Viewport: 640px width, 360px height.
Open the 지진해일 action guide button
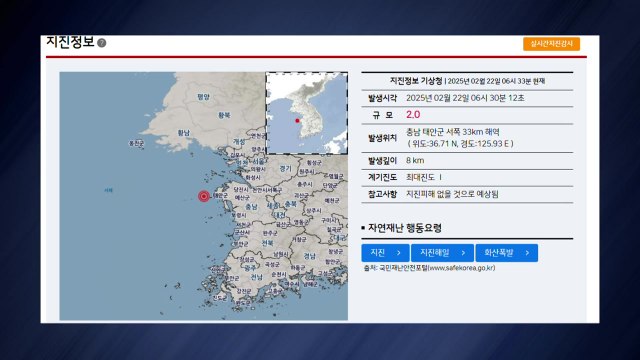(442, 253)
